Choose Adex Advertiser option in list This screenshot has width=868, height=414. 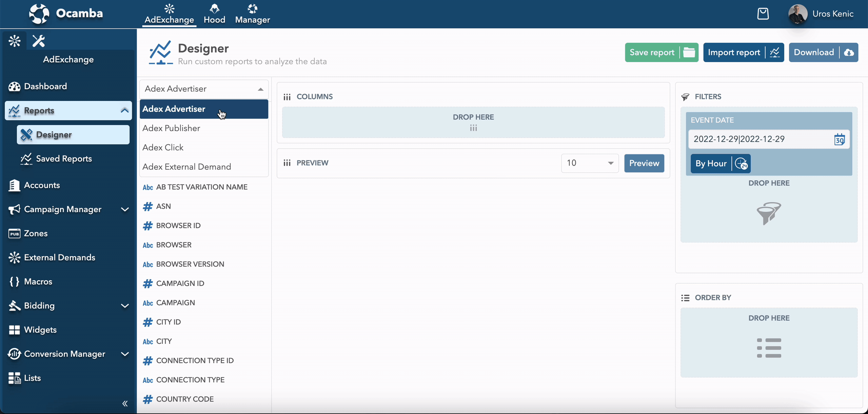(x=204, y=109)
